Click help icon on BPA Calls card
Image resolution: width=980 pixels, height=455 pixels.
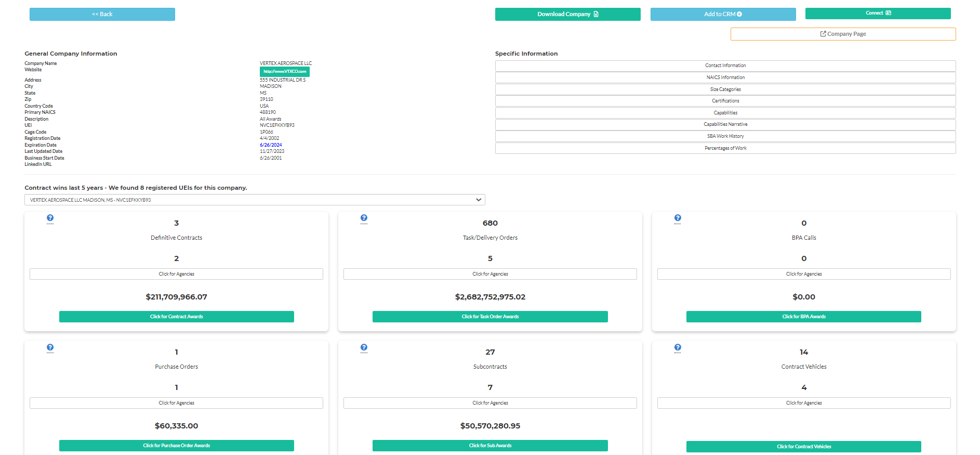678,218
